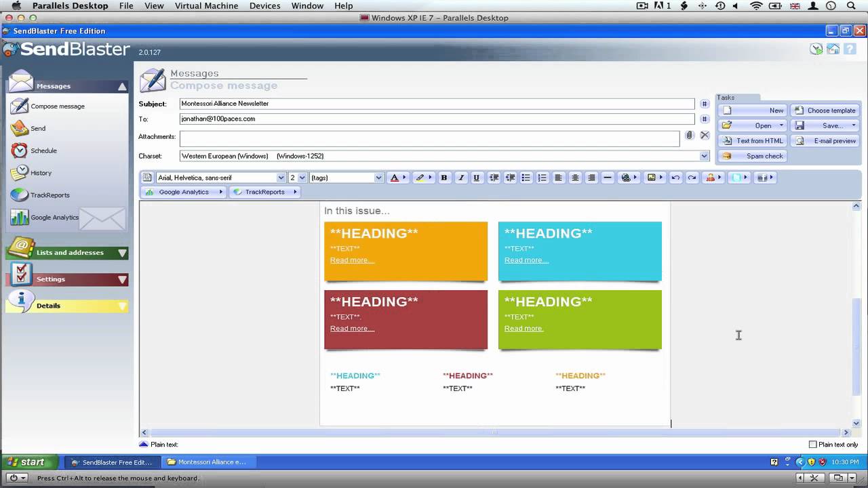Screen dimensions: 868x488
Task: Open the TrackReports toolbar menu
Action: [x=265, y=192]
